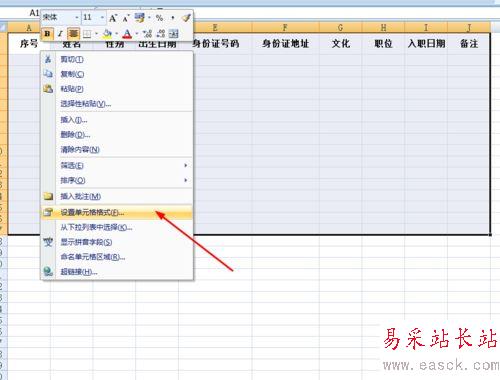Choose 显示拼音字段(S) phonetic option
The width and height of the screenshot is (500, 380).
coord(117,242)
